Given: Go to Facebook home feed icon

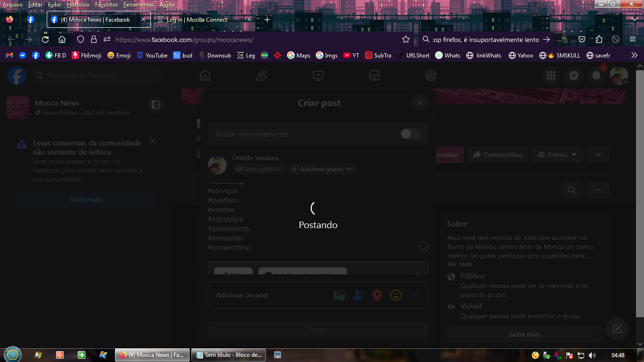Looking at the screenshot, I should [x=205, y=75].
